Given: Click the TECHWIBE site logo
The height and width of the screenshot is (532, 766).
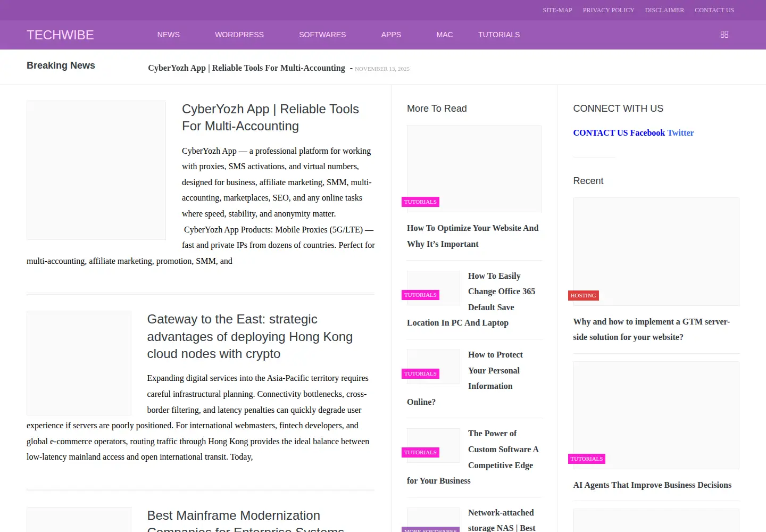Looking at the screenshot, I should (60, 35).
